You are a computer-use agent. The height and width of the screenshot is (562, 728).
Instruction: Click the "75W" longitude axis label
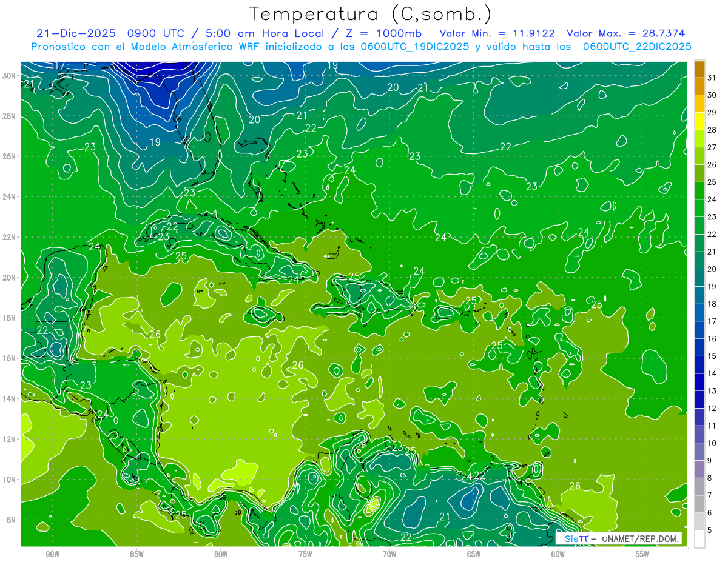point(305,555)
